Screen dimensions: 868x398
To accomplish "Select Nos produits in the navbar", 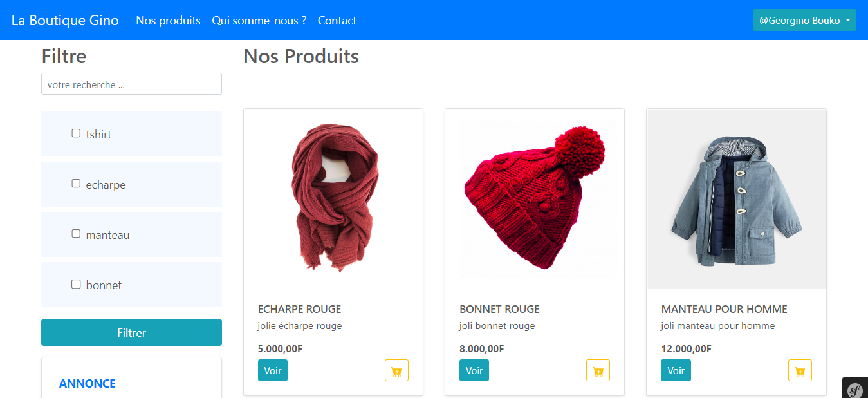I will [168, 20].
